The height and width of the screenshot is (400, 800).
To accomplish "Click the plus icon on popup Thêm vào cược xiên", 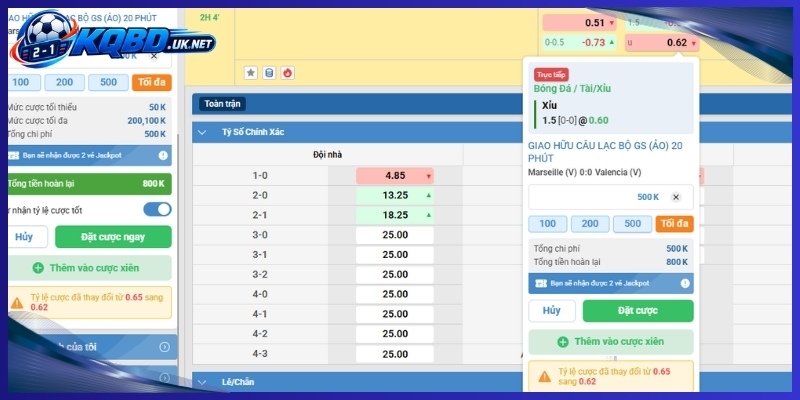I will tap(563, 342).
